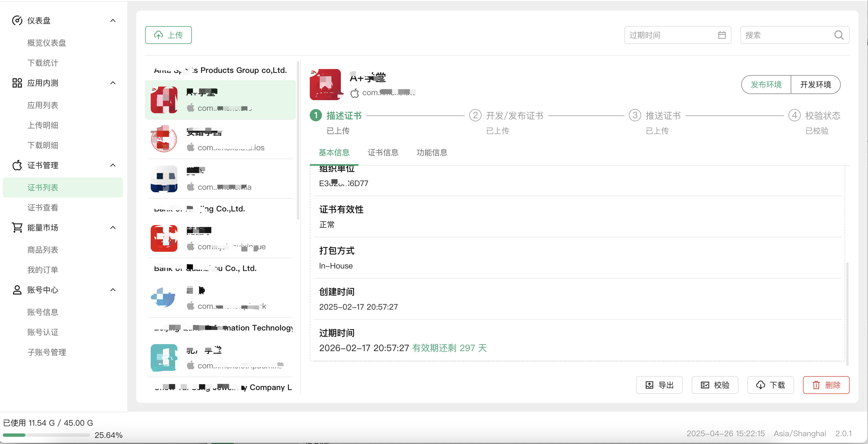This screenshot has width=868, height=444.
Task: Click the 上传 upload button
Action: click(168, 35)
